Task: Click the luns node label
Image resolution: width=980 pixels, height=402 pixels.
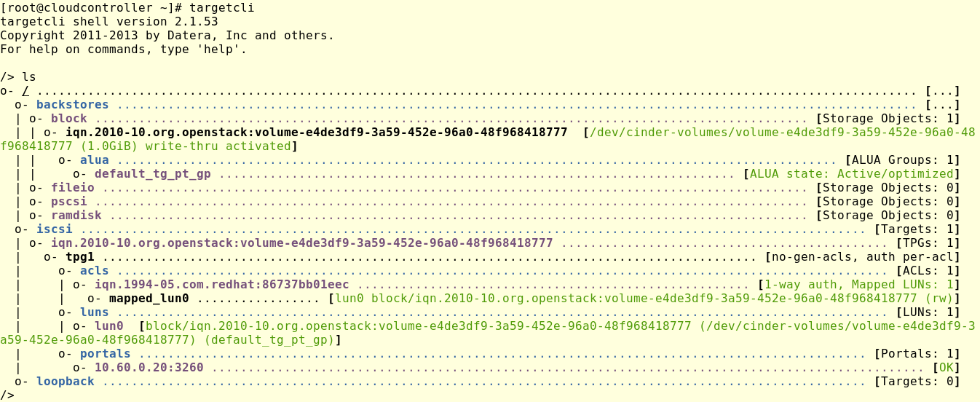Action: click(94, 312)
